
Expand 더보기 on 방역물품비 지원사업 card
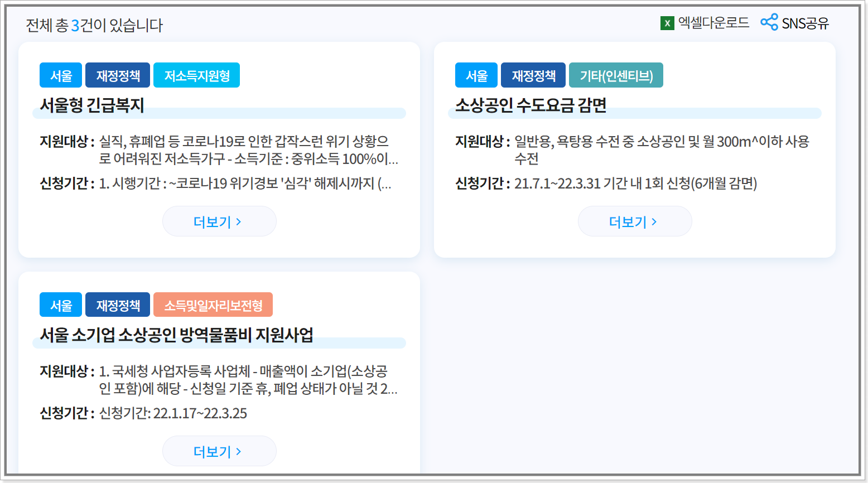pyautogui.click(x=219, y=451)
